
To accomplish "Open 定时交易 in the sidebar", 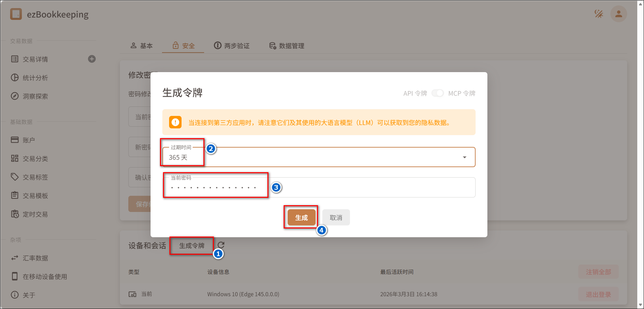I will (x=35, y=214).
